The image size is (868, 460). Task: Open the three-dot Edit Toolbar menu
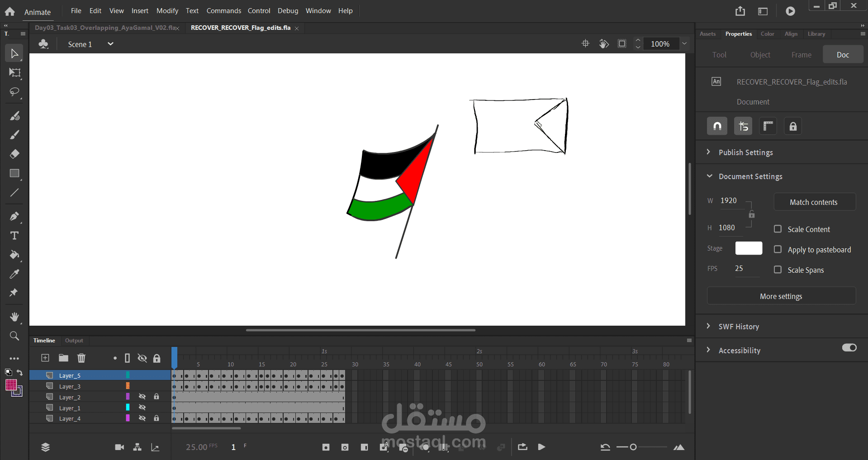click(x=14, y=359)
